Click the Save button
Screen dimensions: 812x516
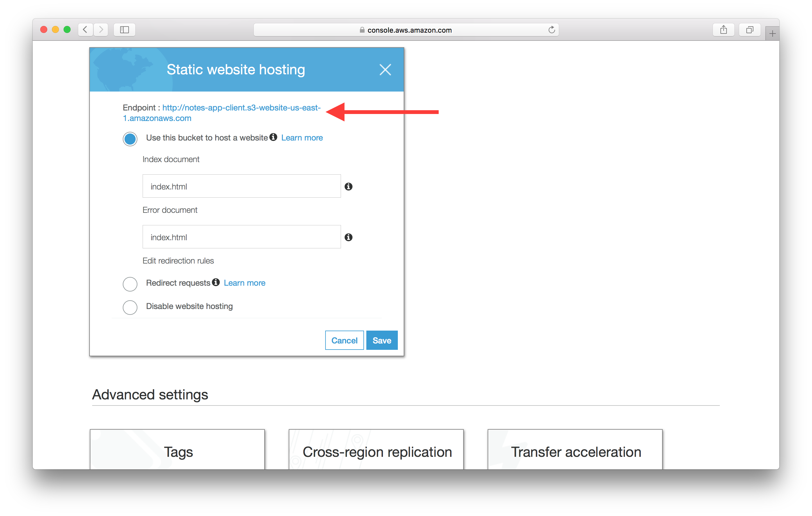click(382, 340)
